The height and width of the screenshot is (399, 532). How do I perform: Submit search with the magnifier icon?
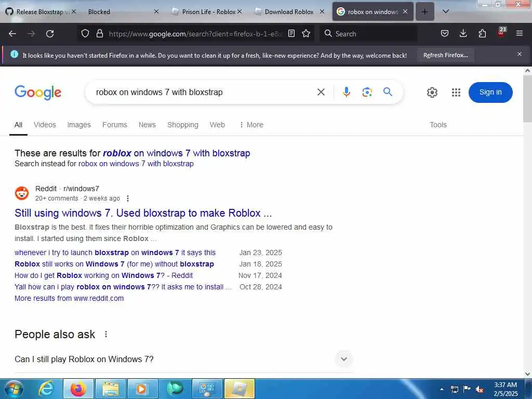click(x=388, y=91)
